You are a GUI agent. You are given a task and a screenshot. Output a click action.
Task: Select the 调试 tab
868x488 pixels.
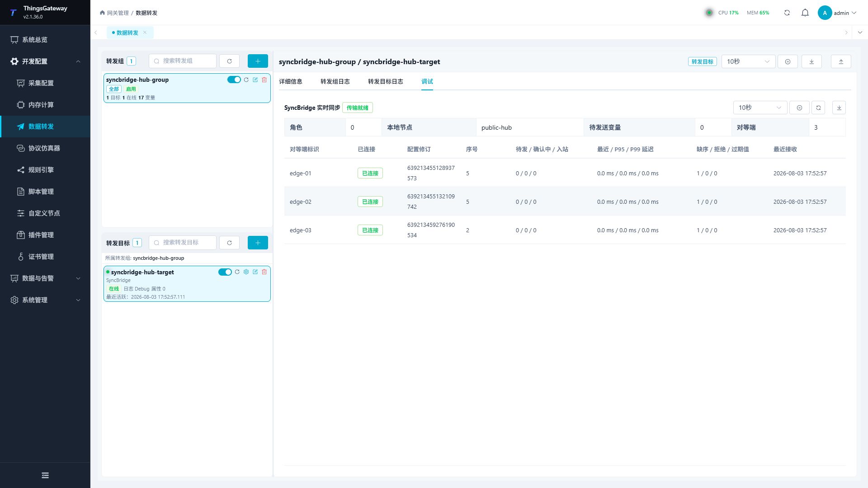pos(427,81)
